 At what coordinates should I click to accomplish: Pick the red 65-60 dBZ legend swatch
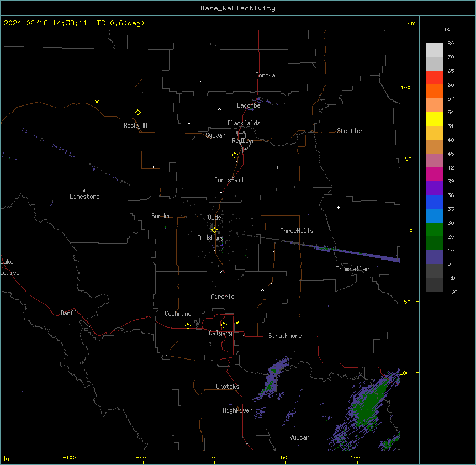point(434,78)
